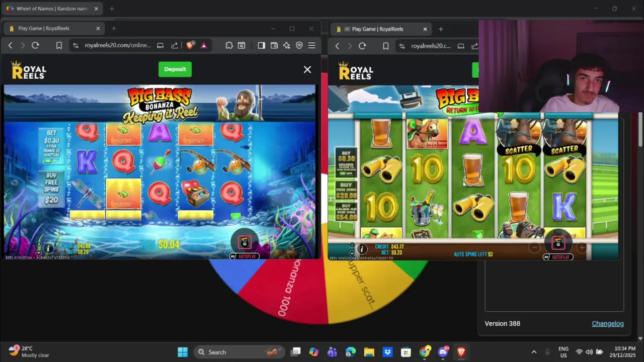Open Copilot app in taskbar

point(314,352)
